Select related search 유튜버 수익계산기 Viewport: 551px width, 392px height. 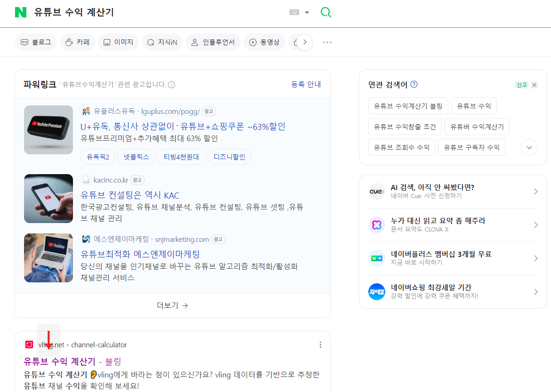click(477, 127)
